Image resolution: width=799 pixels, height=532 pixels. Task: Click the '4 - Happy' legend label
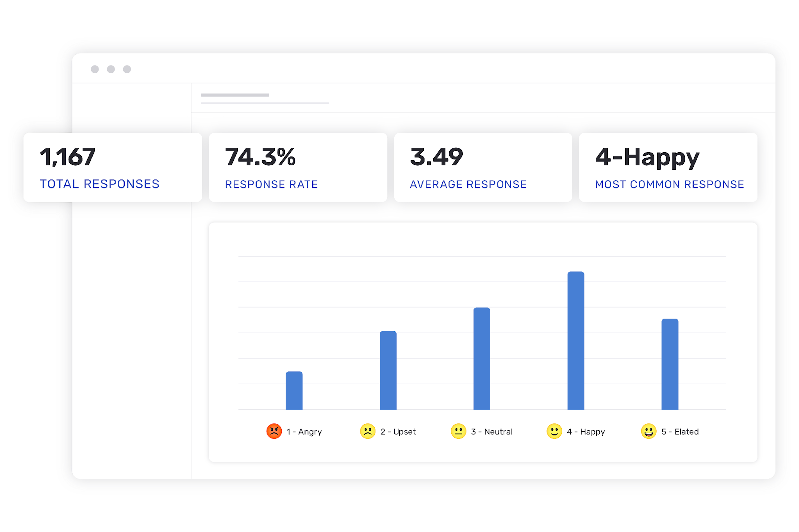coord(586,432)
